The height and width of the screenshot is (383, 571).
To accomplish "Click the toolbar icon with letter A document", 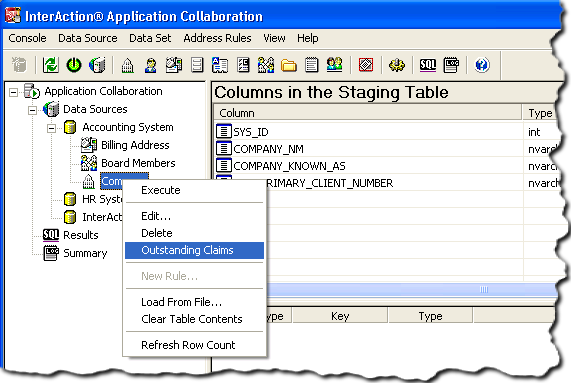I will point(220,65).
